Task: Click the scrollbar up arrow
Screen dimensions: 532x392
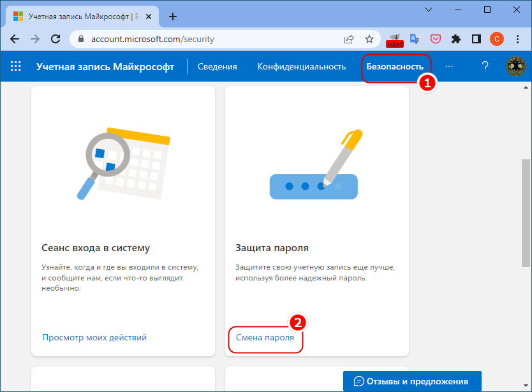Action: pyautogui.click(x=526, y=87)
